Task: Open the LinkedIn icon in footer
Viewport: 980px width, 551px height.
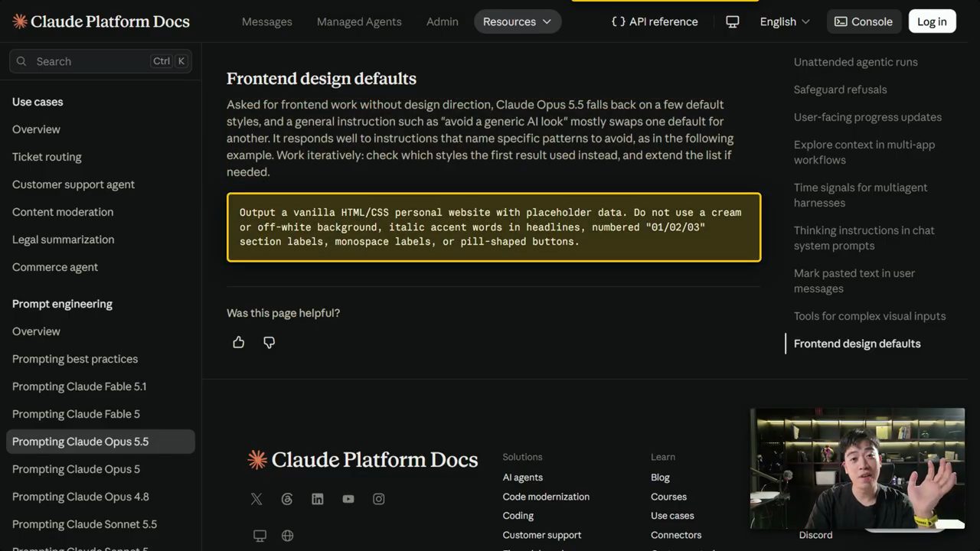Action: 318,499
